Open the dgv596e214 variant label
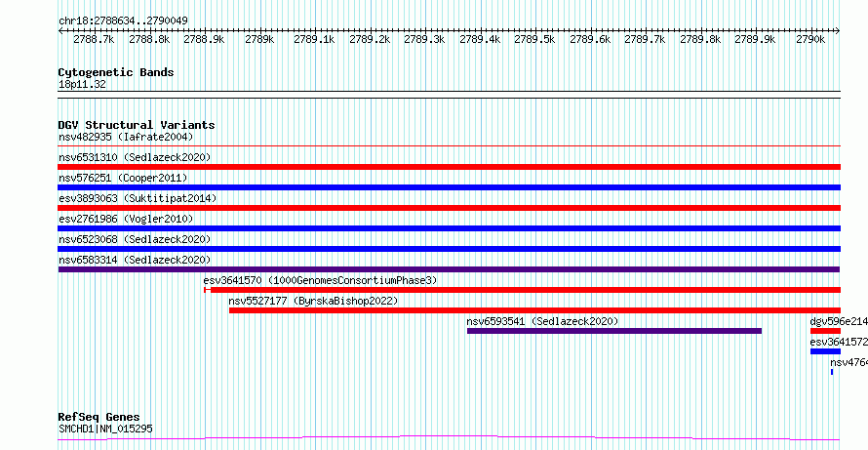 pos(839,321)
